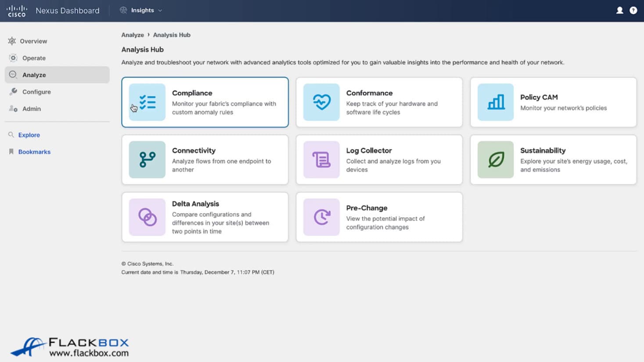Click the Compliance checklist icon

point(147,102)
